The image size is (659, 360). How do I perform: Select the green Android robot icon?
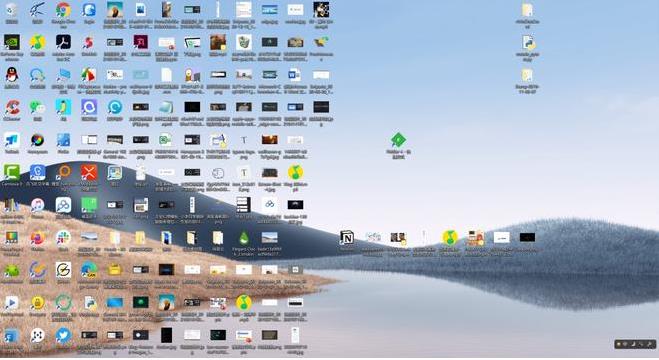click(x=12, y=270)
